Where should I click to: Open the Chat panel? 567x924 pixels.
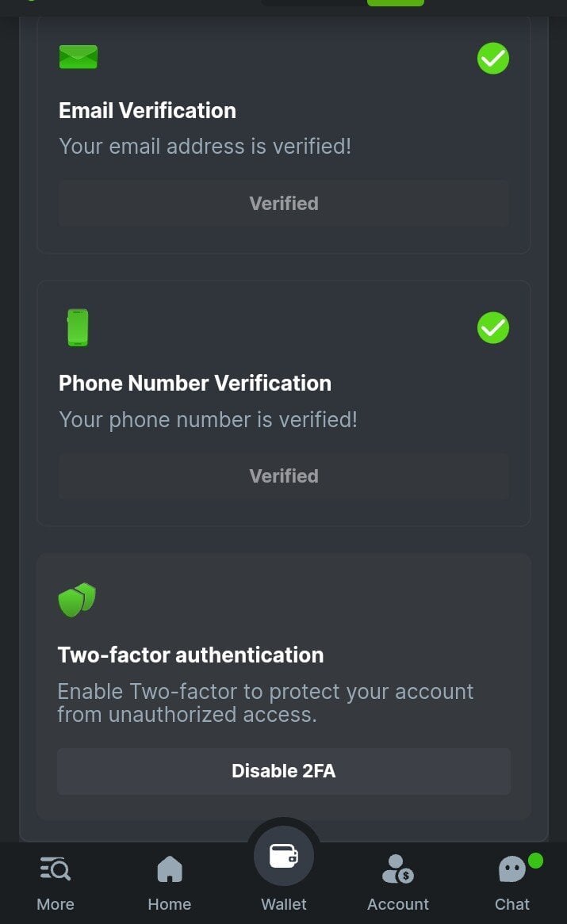512,883
